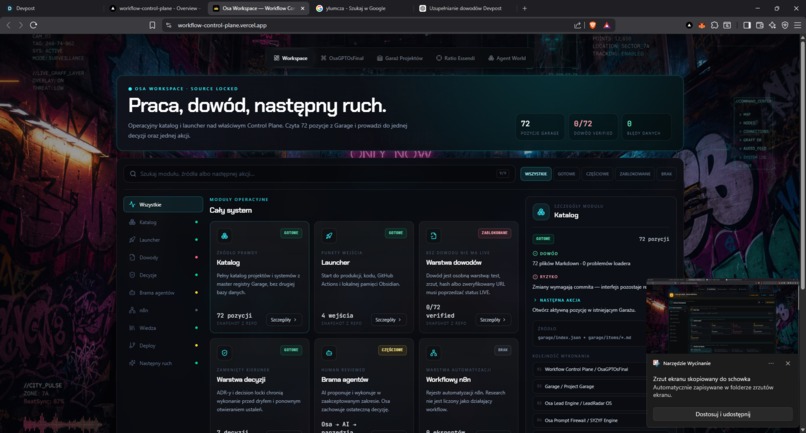Open Szczegóły on Warstwa dowodów card

pyautogui.click(x=493, y=319)
